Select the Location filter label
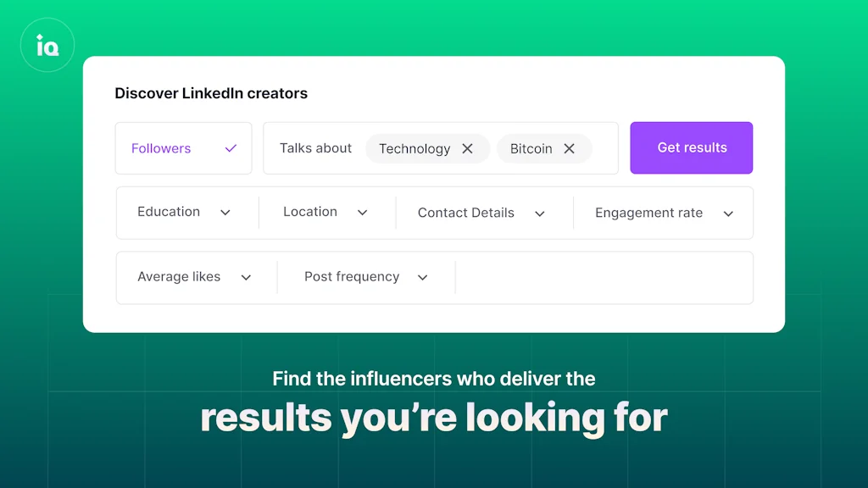Viewport: 868px width, 488px height. pos(310,212)
